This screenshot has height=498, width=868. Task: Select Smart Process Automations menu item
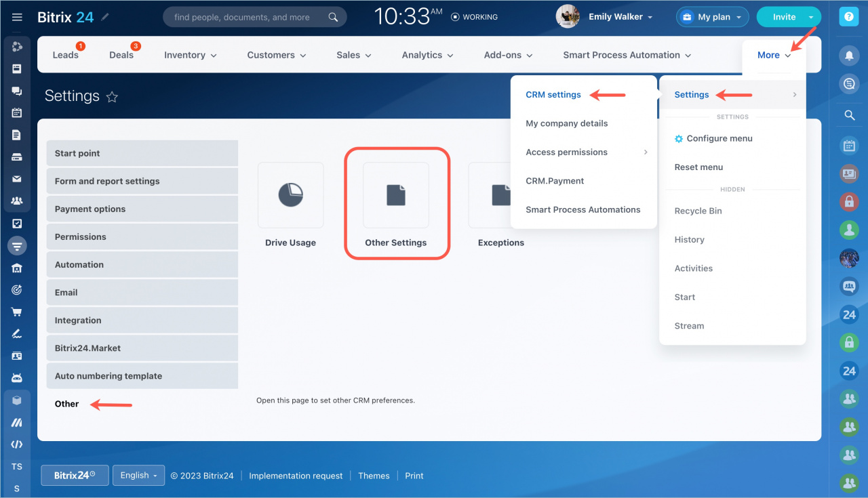point(583,210)
